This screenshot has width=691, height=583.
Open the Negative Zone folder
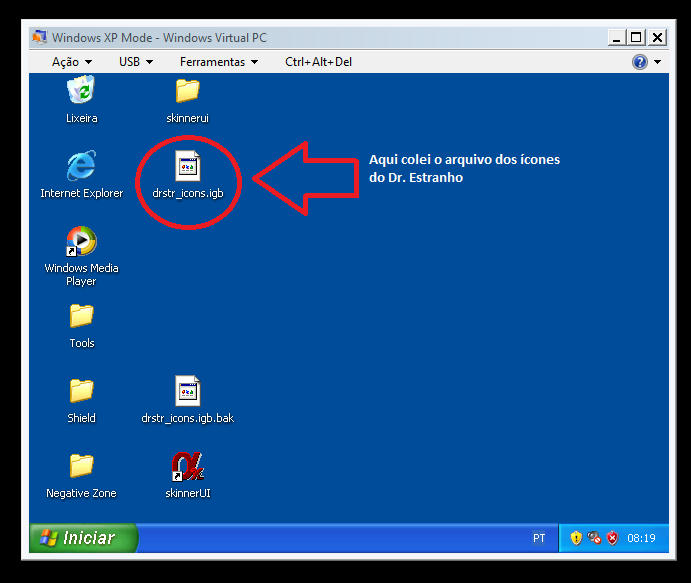[82, 466]
